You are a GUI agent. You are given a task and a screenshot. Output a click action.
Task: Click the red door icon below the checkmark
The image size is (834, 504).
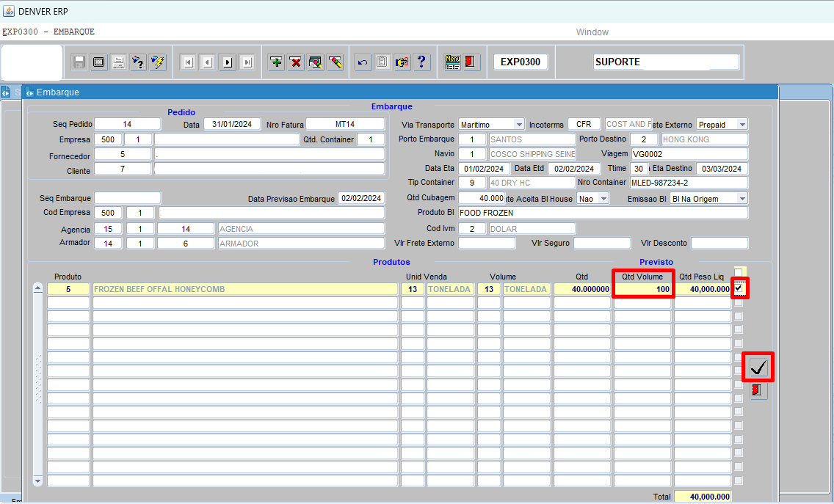click(x=758, y=391)
